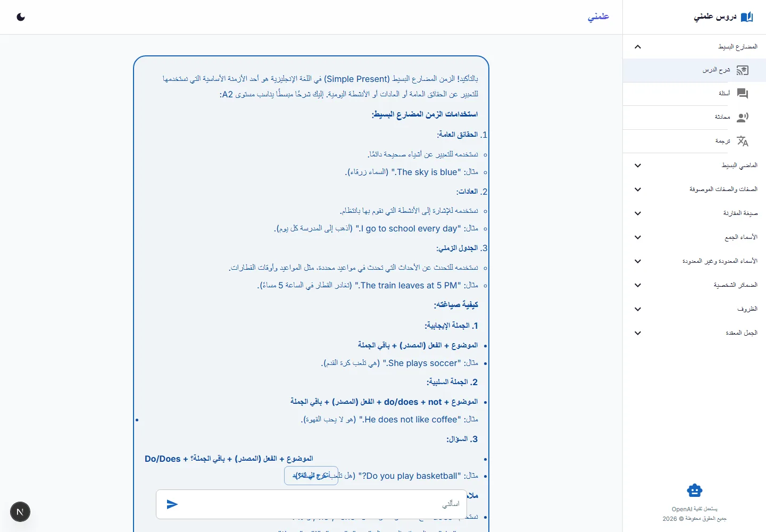
Task: Click the السؤال numbered heading
Action: pyautogui.click(x=462, y=439)
